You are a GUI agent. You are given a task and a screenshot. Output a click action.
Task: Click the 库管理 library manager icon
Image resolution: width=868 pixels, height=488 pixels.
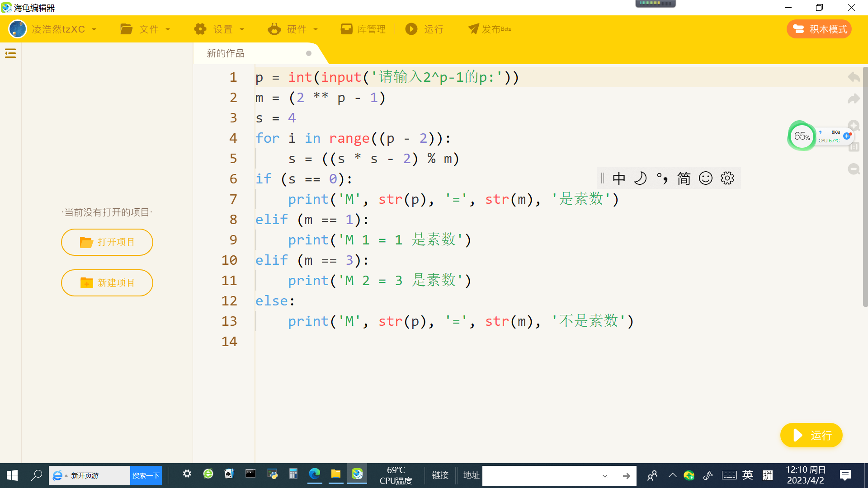pos(347,29)
